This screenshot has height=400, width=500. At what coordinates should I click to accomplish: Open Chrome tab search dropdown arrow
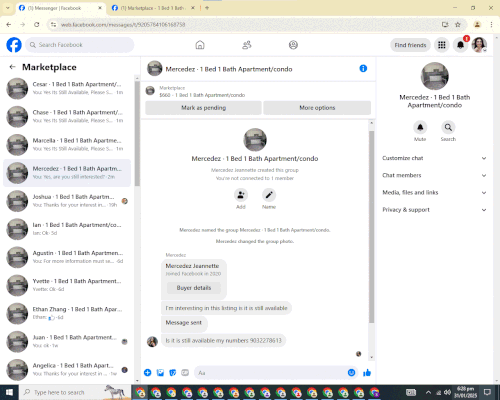point(7,8)
